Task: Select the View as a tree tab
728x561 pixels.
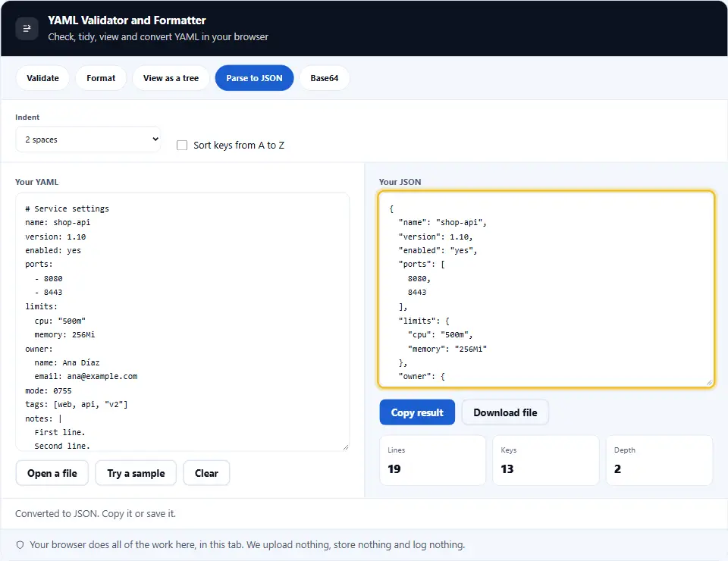Action: point(171,78)
